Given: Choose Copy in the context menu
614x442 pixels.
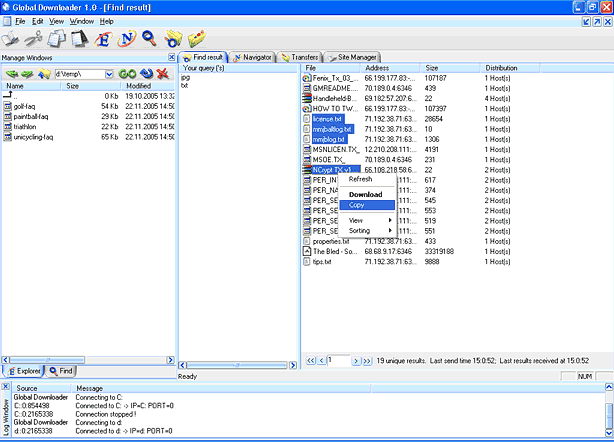Looking at the screenshot, I should click(367, 205).
